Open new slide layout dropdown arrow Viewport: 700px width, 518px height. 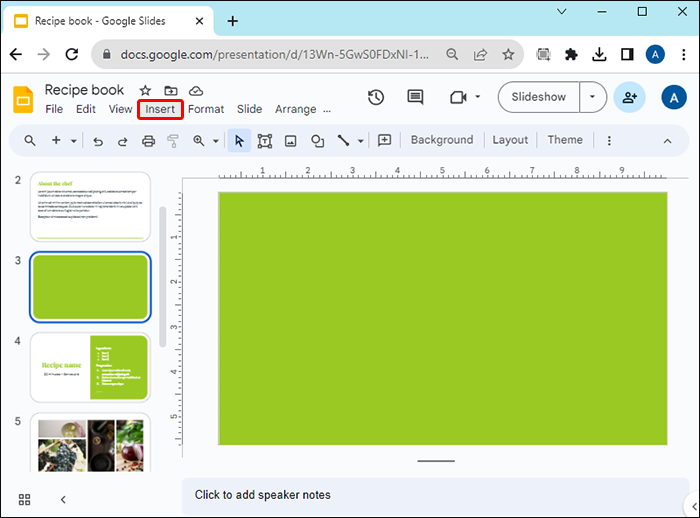click(x=74, y=141)
